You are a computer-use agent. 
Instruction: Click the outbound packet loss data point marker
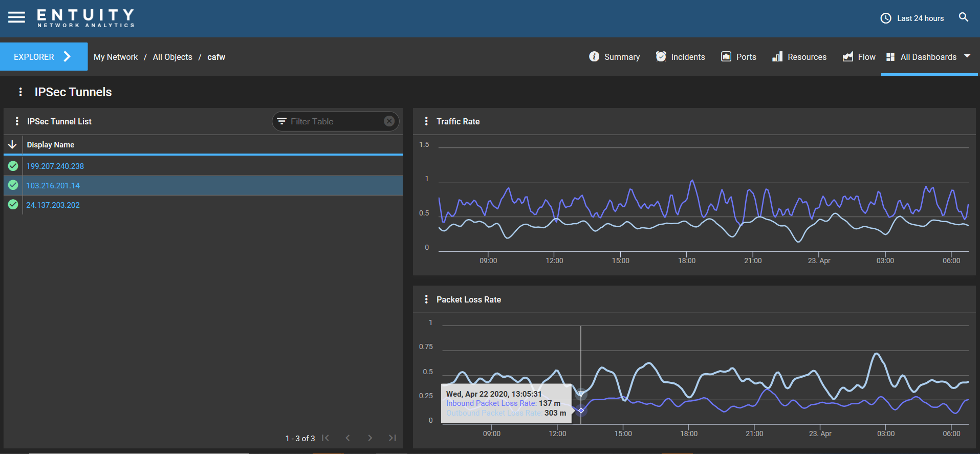click(581, 394)
